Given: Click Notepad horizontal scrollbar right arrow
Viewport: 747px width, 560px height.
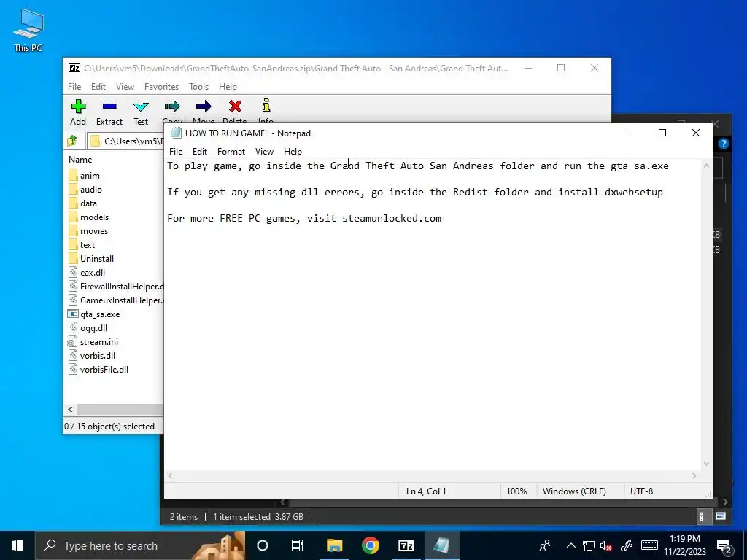Looking at the screenshot, I should click(694, 475).
